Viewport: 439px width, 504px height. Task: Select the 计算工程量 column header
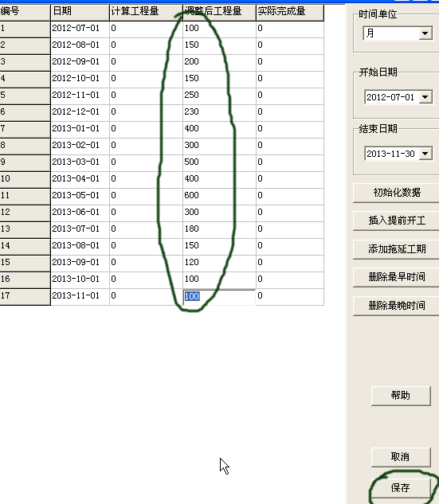pos(146,12)
